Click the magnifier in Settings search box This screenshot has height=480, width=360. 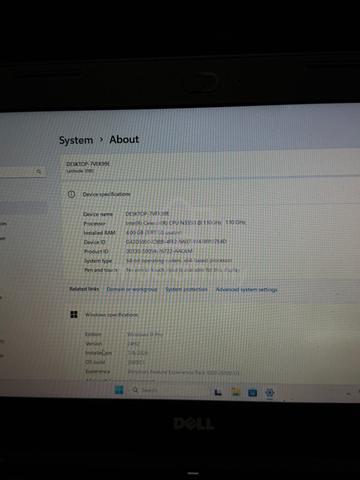click(x=39, y=172)
